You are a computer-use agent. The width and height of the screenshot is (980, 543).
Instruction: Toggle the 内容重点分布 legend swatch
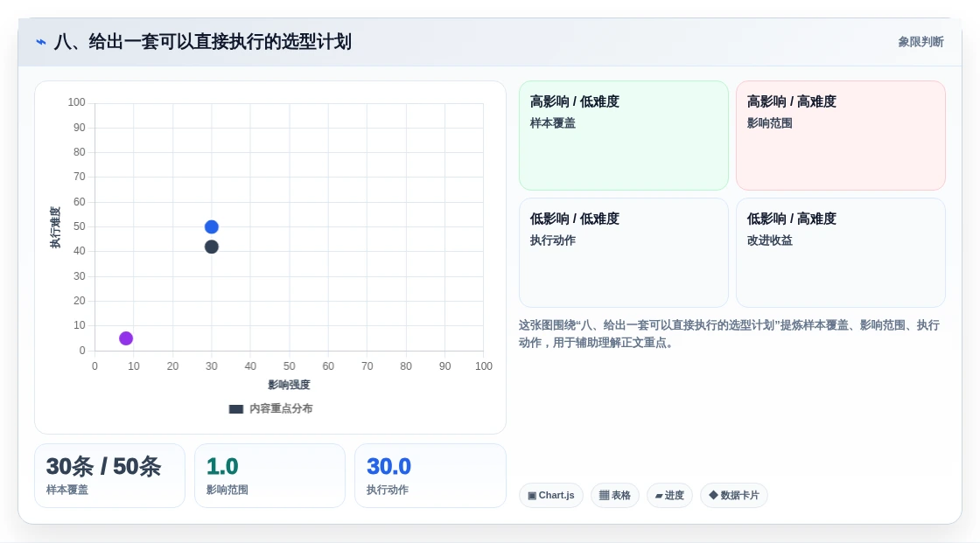235,409
